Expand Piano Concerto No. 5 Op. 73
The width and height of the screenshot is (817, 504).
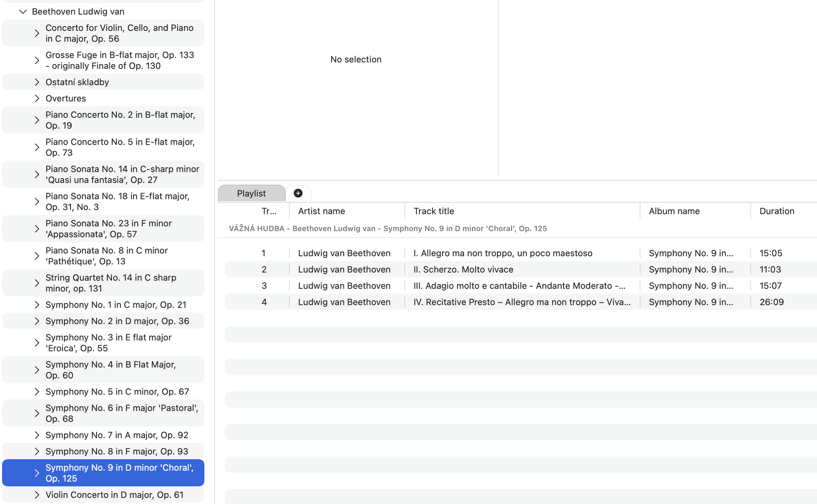(37, 147)
